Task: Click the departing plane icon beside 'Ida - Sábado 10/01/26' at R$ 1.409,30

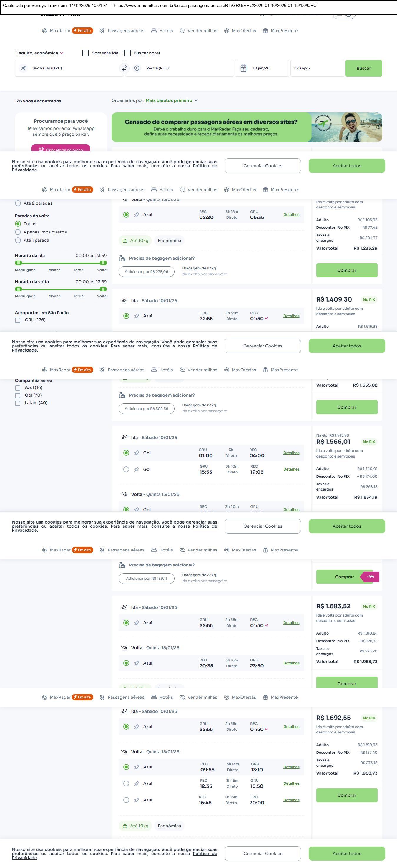Action: [124, 301]
